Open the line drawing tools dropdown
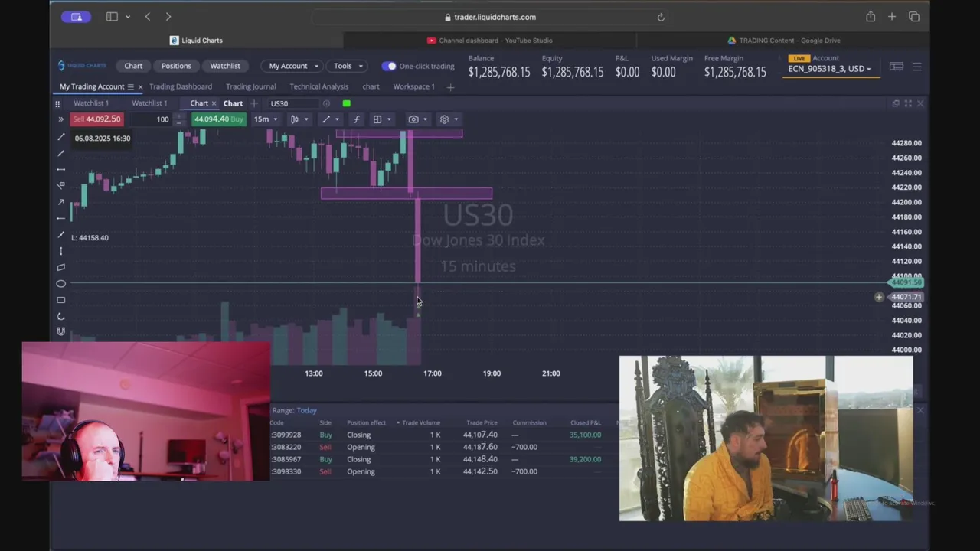The image size is (980, 551). (x=330, y=119)
